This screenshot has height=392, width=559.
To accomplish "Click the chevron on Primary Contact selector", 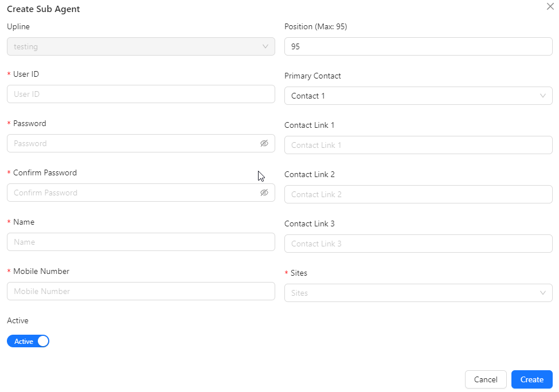I will [x=542, y=96].
